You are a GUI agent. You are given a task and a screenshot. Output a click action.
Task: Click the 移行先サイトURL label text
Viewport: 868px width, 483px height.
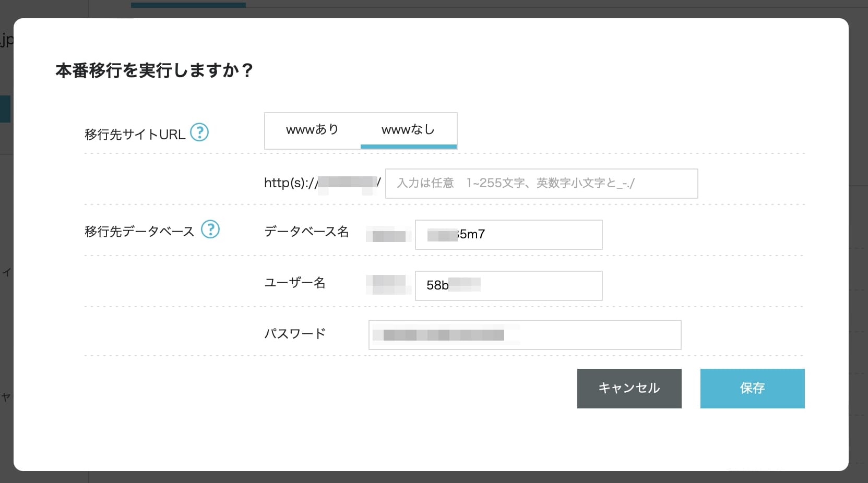(135, 135)
